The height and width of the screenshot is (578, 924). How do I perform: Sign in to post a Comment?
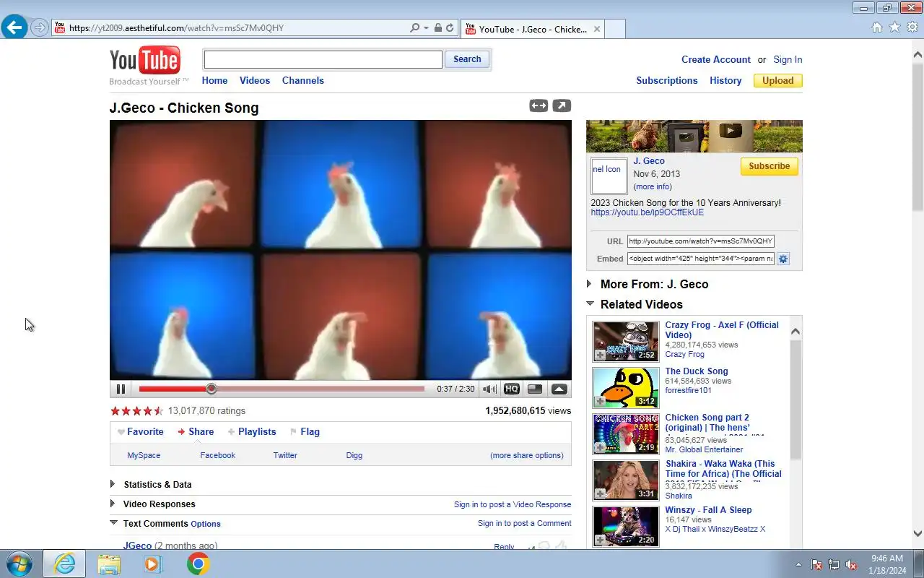[524, 523]
